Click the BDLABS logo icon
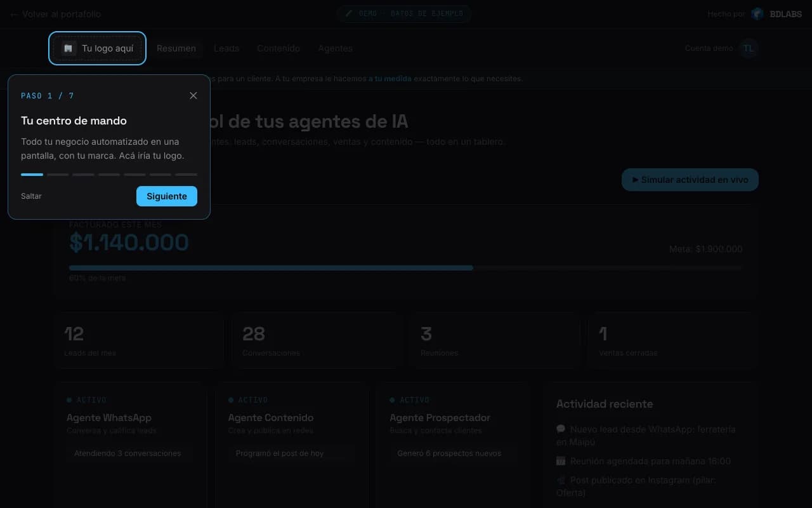The height and width of the screenshot is (508, 812). coord(757,14)
